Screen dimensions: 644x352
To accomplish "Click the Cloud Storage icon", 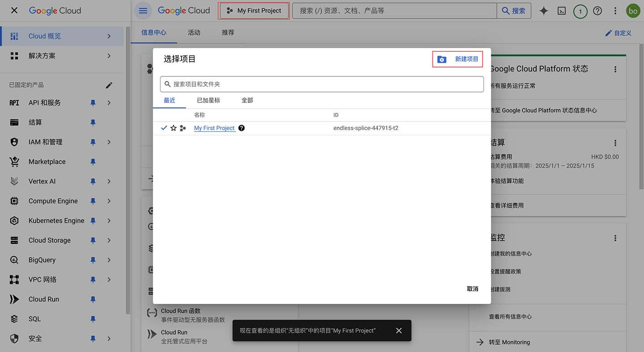I will click(14, 240).
